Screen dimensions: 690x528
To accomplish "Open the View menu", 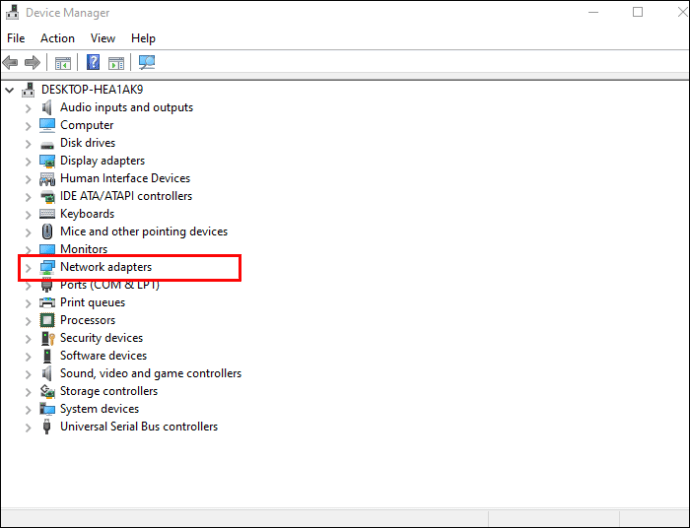I will (103, 38).
